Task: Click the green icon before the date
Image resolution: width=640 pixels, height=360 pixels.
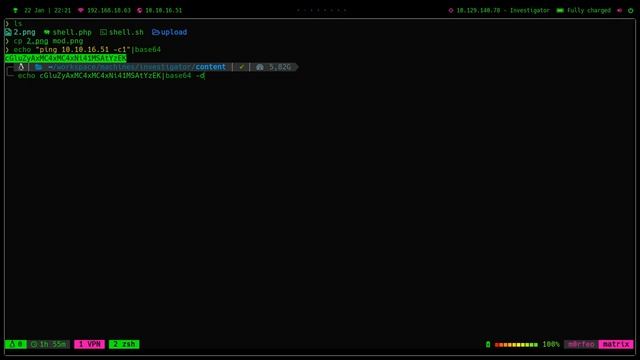Action: [16, 11]
